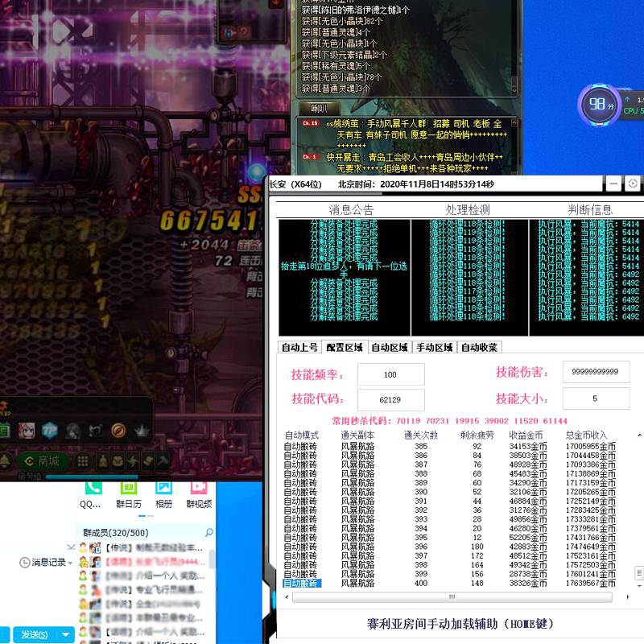Select table row with 通关次数 396
This screenshot has width=644, height=644.
click(x=449, y=547)
